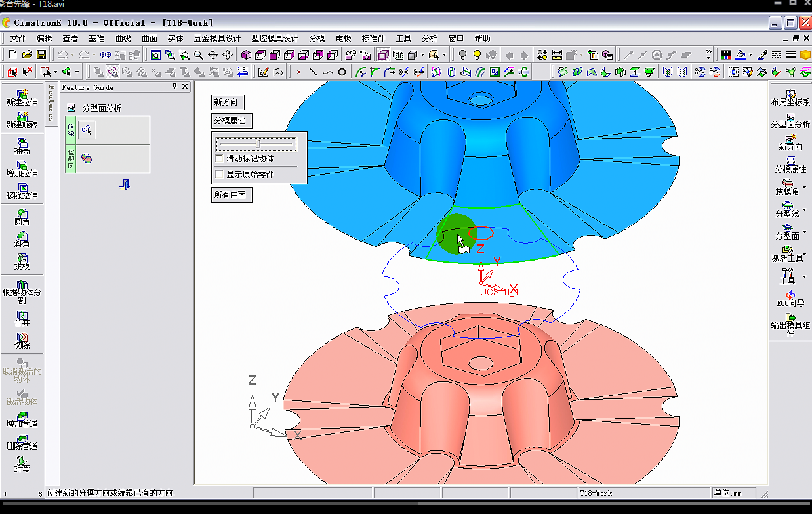Expand the toolbar overflow chevron
Screen dimensions: 812x514
click(709, 54)
